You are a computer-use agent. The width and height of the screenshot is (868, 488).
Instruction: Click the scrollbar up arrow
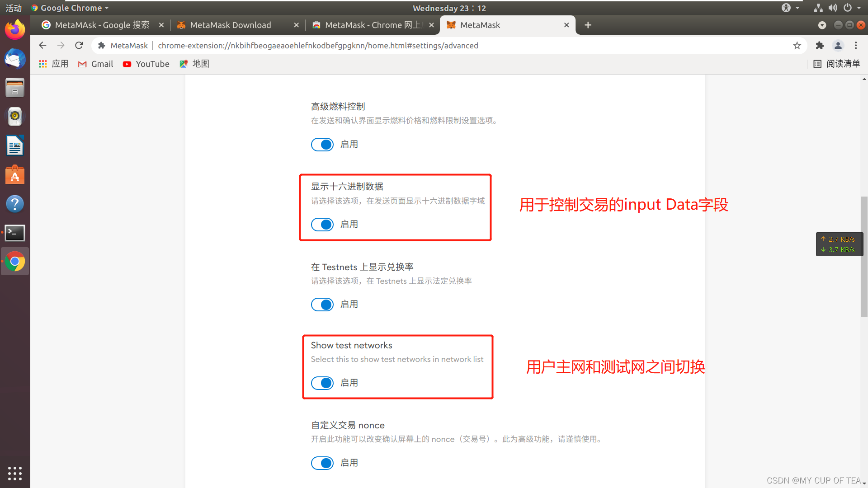pos(864,80)
